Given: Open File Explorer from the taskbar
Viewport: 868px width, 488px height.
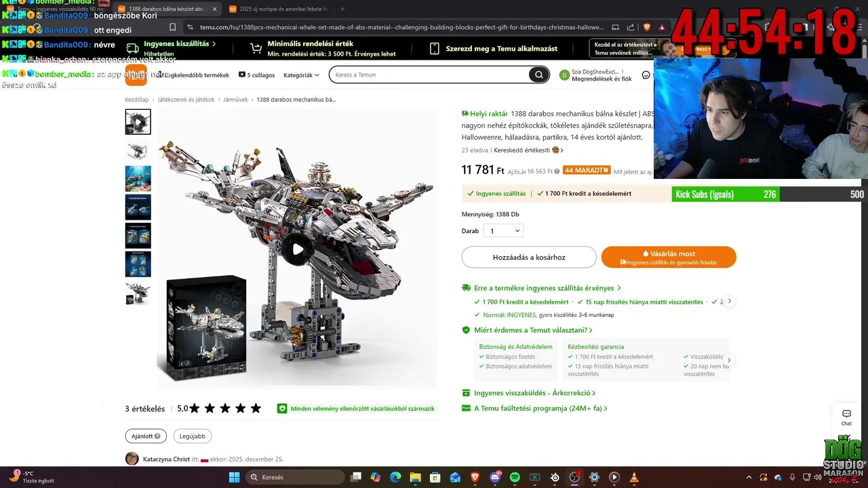Looking at the screenshot, I should pos(415,477).
